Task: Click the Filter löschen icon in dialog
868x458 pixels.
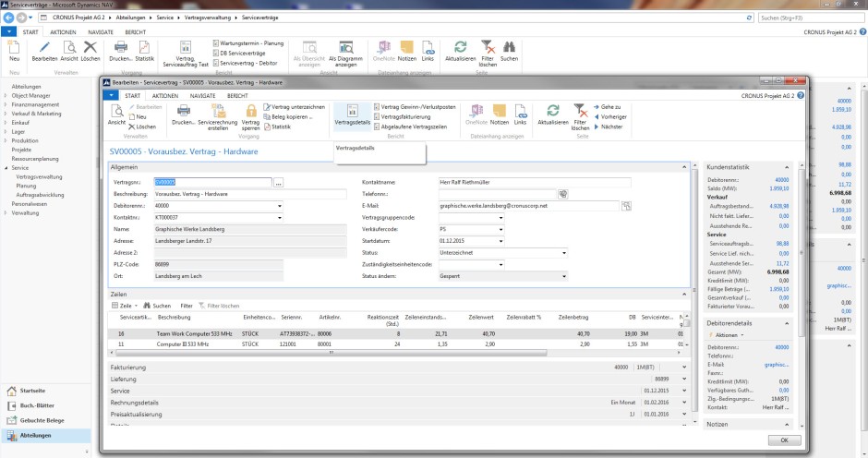Action: [580, 112]
